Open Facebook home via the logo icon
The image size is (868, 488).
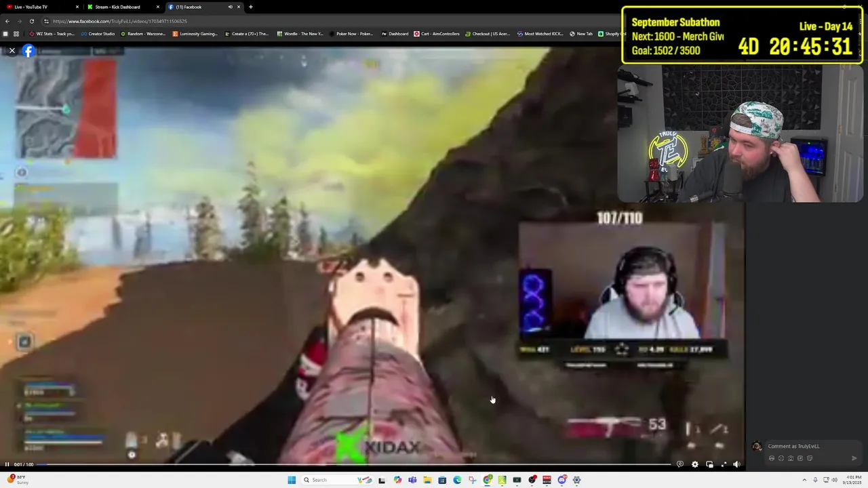28,51
